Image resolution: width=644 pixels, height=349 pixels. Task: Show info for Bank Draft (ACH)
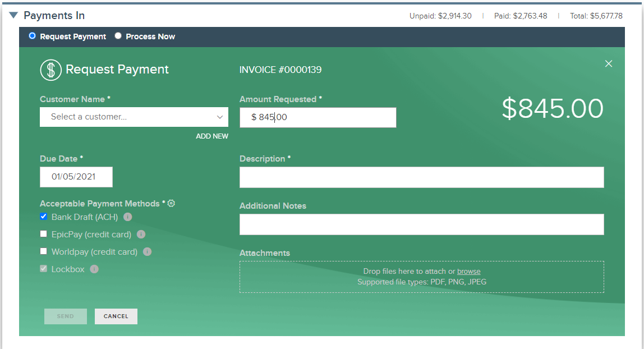128,217
